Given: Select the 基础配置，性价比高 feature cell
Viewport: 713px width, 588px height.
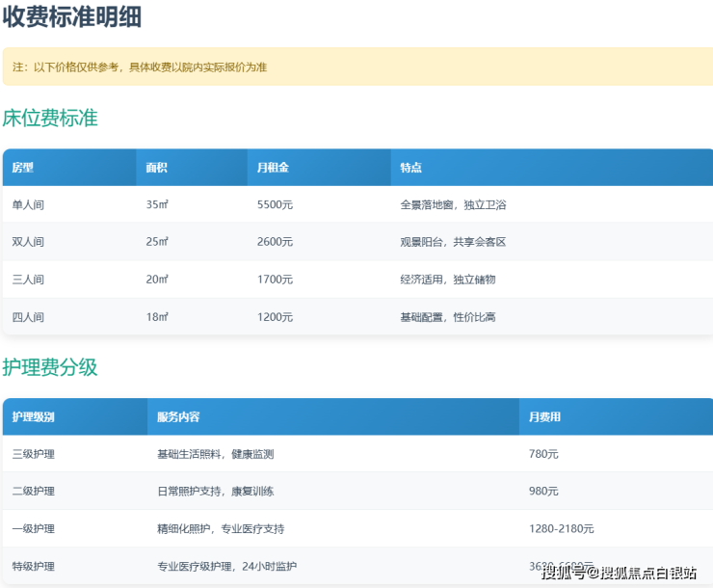Looking at the screenshot, I should tap(447, 317).
